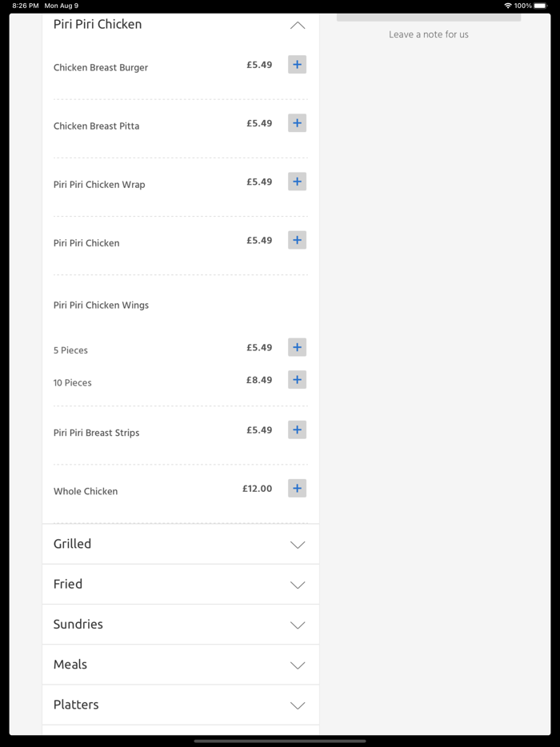Image resolution: width=560 pixels, height=747 pixels.
Task: Tap the Piri Piri Chicken Wings heading
Action: [101, 305]
